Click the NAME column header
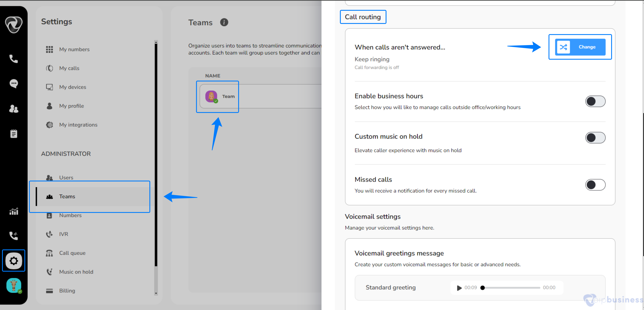644x310 pixels. coord(212,76)
